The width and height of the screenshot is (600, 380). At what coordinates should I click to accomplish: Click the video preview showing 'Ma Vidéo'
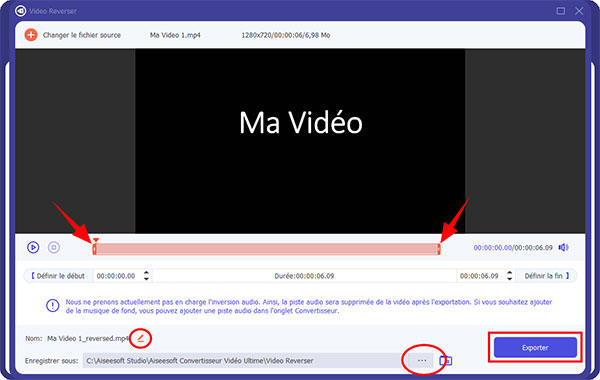[x=300, y=141]
